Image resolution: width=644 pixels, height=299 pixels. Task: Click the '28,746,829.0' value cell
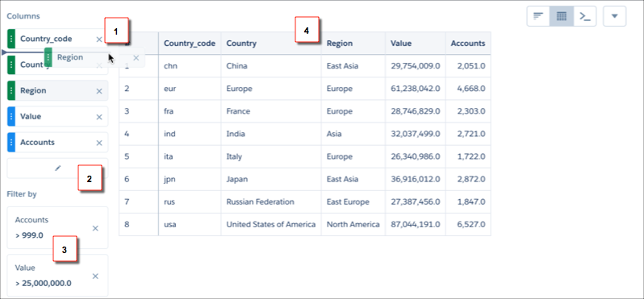416,111
